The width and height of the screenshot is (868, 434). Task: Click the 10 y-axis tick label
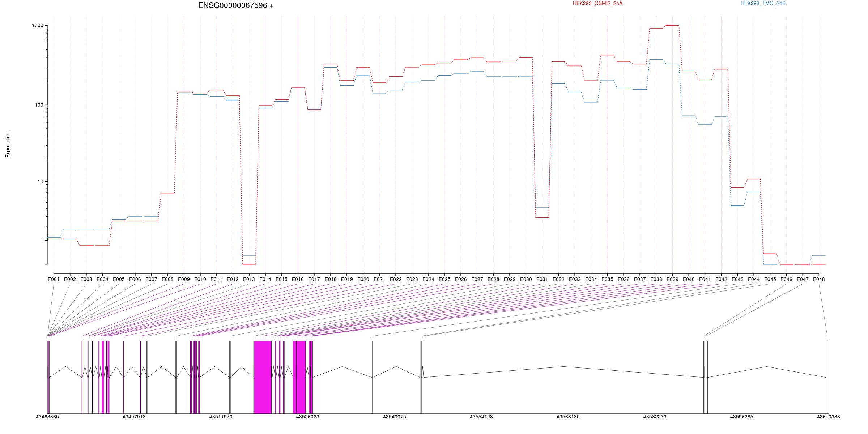click(x=40, y=182)
